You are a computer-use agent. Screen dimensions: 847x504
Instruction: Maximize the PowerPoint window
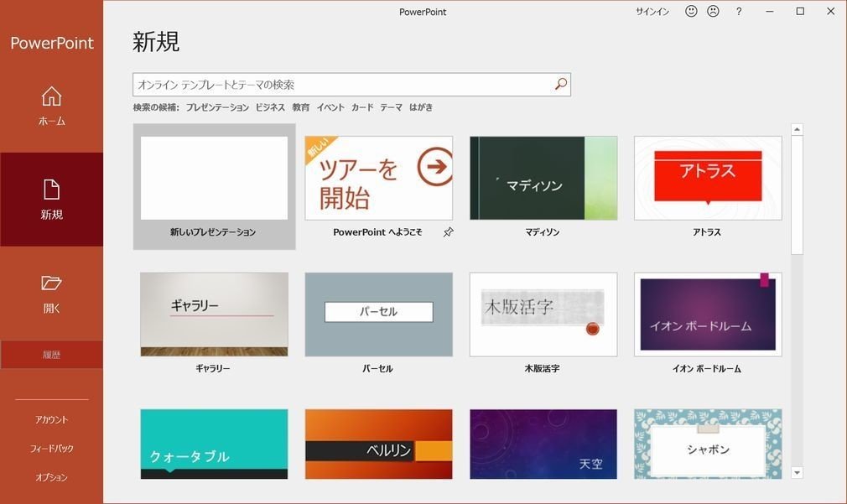(800, 12)
